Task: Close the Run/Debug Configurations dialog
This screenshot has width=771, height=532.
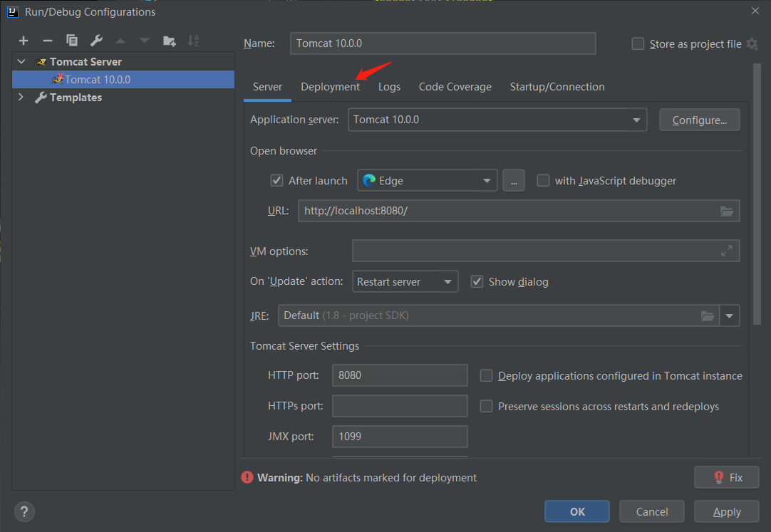Action: [755, 11]
